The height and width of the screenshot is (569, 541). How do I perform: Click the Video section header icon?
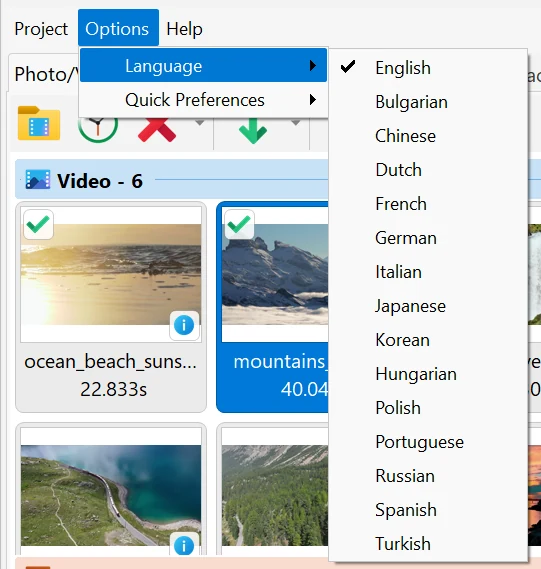click(x=38, y=180)
